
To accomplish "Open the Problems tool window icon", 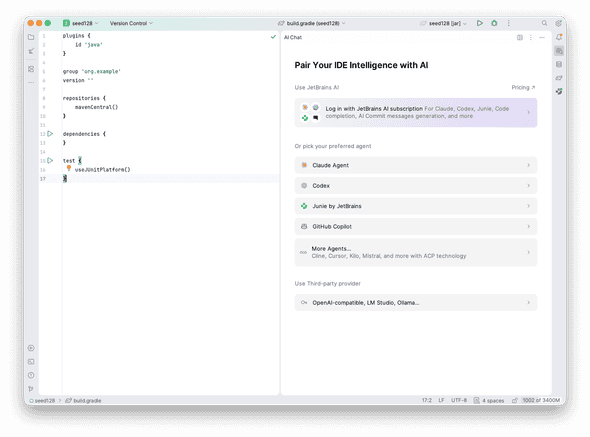I will click(31, 375).
